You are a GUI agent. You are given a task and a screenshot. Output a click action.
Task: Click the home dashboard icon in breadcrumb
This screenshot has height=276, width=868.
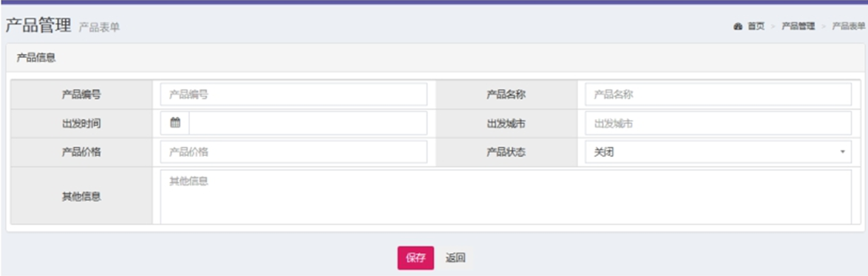tap(737, 27)
